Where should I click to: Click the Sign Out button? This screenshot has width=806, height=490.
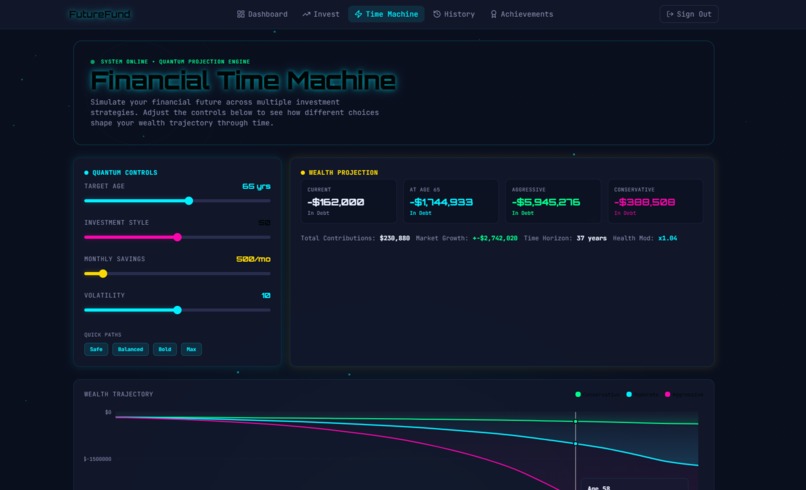(x=689, y=14)
